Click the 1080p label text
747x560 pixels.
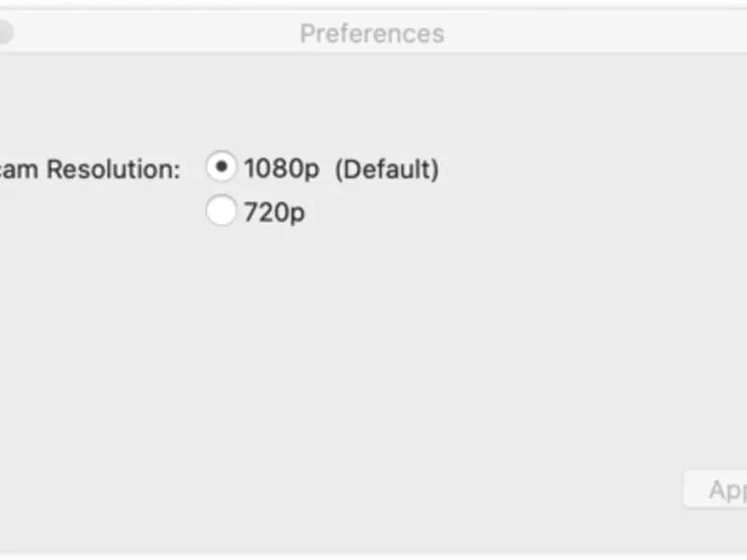[282, 169]
